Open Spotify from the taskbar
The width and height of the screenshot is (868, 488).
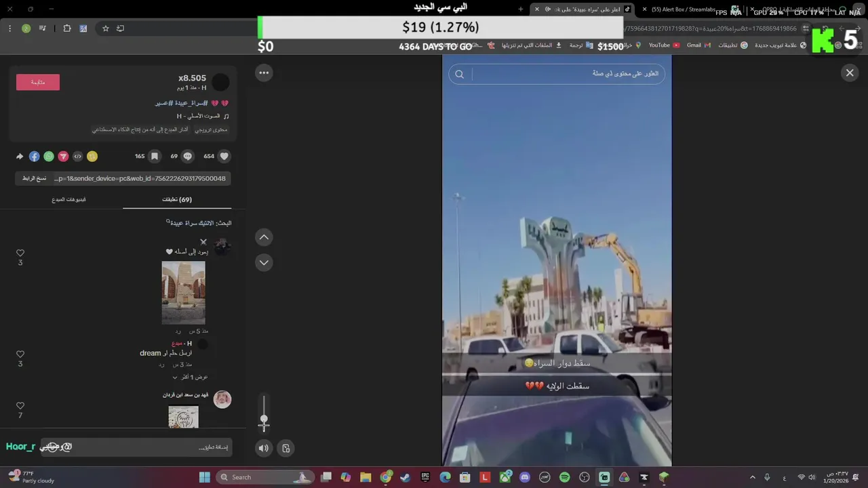(564, 477)
